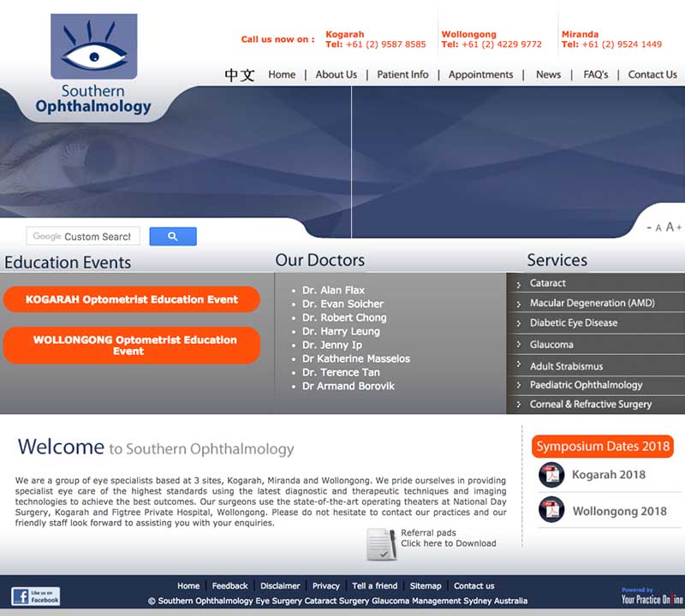This screenshot has height=616, width=685.
Task: Click footer Home link
Action: point(188,586)
